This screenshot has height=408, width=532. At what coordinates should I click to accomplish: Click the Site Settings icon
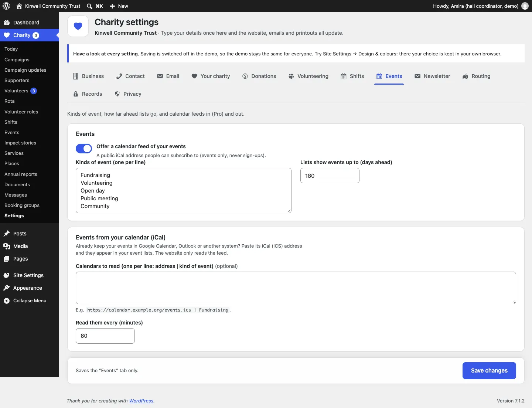(x=7, y=275)
